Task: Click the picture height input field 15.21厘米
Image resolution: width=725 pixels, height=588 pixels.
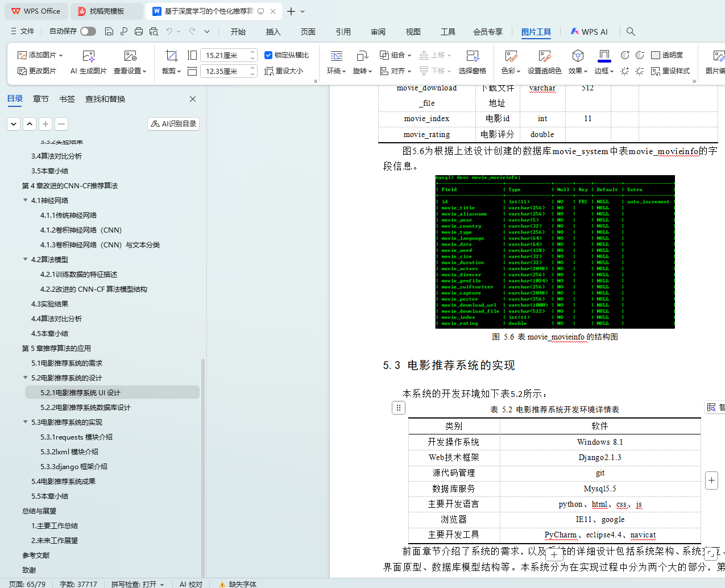Action: 225,55
